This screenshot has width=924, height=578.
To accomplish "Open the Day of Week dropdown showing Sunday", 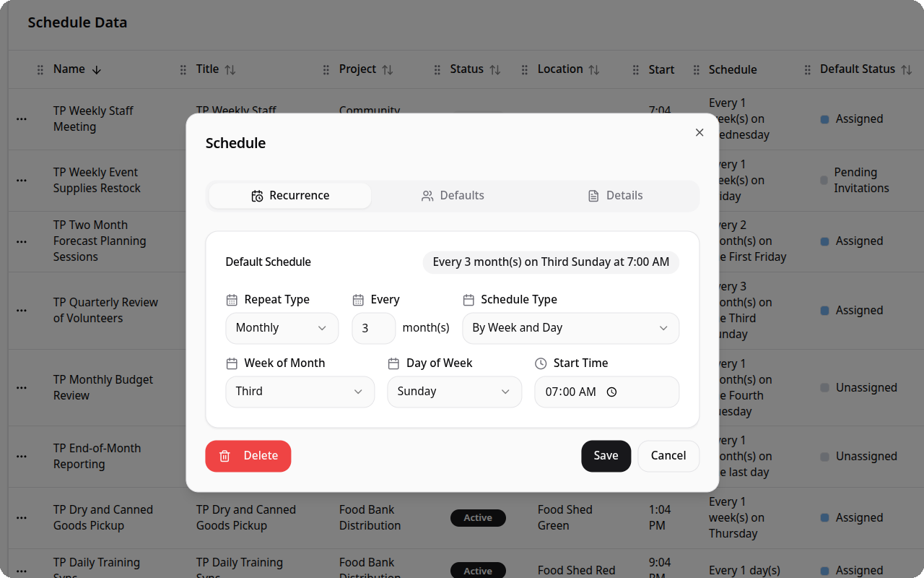I will pos(454,392).
